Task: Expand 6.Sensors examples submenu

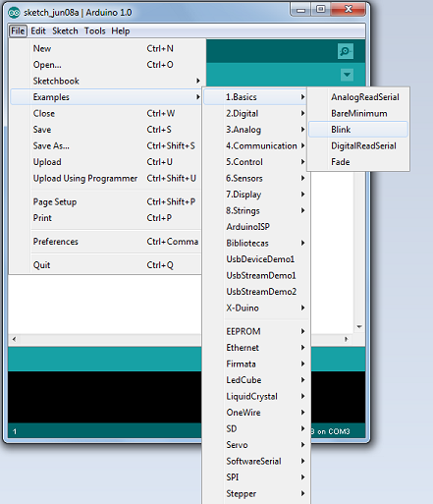Action: (255, 178)
